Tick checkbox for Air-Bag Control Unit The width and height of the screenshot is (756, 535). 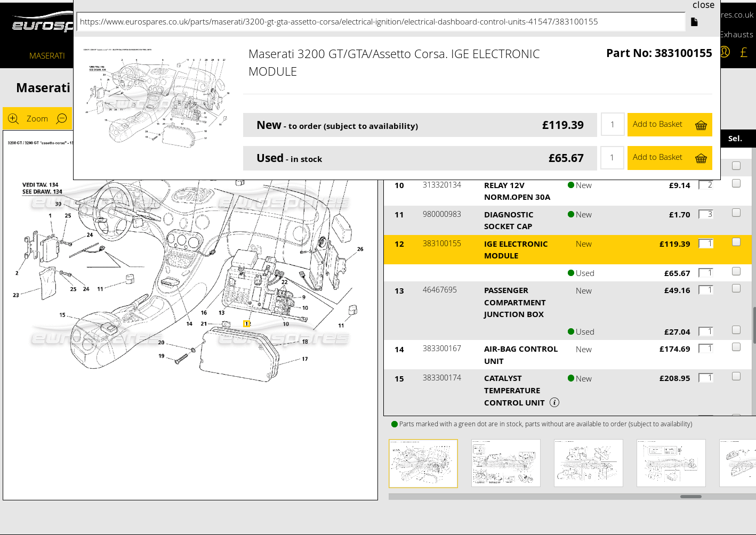(736, 347)
